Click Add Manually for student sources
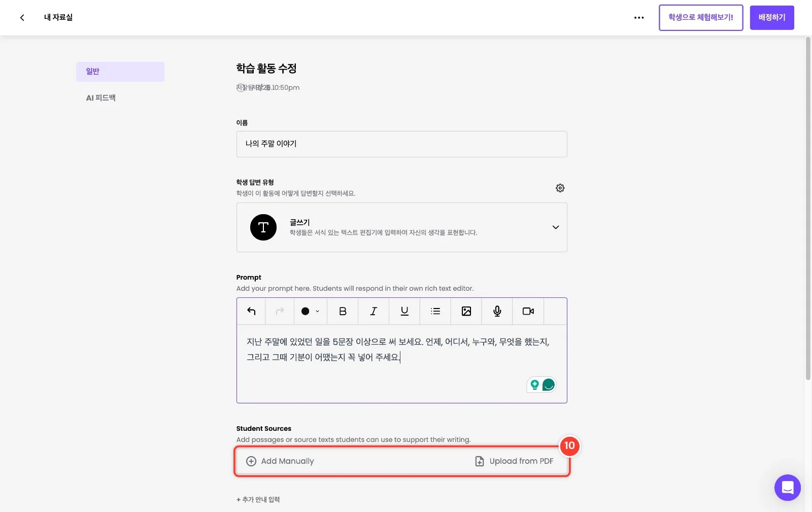Viewport: 812px width, 512px height. click(x=280, y=461)
